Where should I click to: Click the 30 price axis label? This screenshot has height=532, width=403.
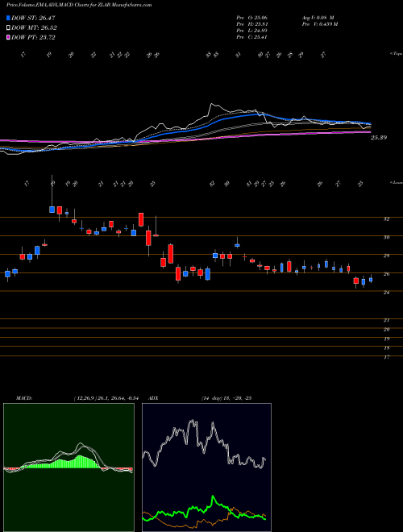[386, 238]
